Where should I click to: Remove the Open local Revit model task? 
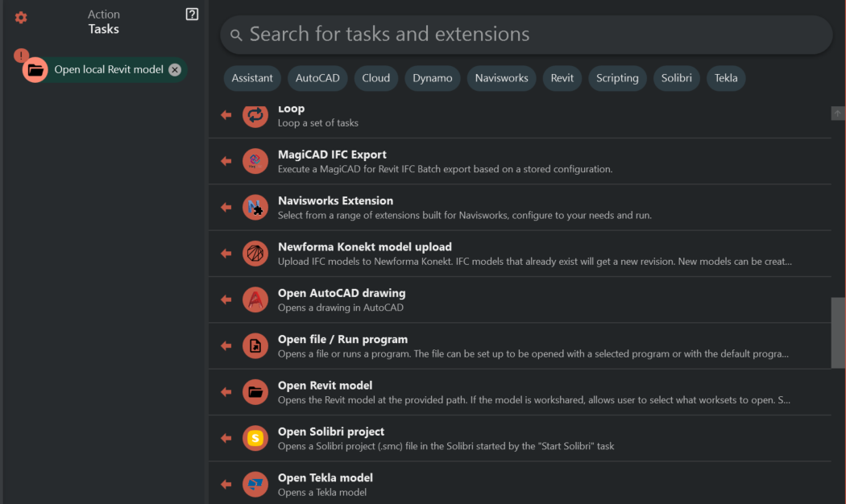pos(175,70)
